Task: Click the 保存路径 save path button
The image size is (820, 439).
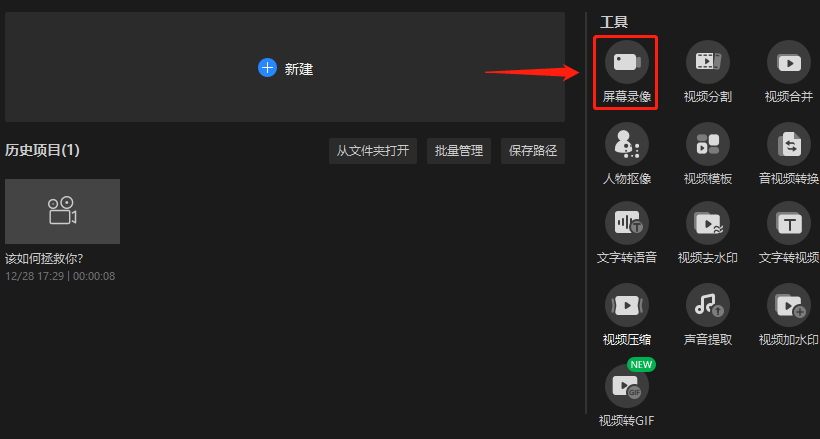Action: (533, 151)
